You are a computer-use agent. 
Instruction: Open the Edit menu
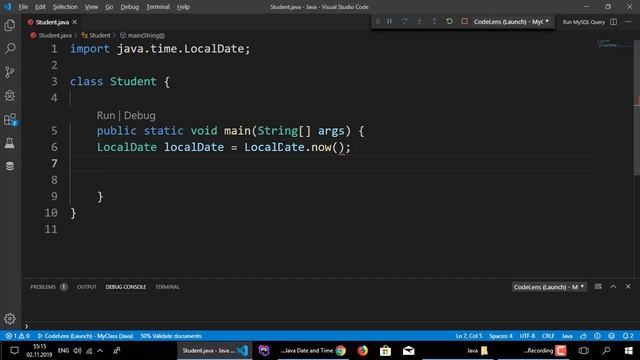pos(40,7)
